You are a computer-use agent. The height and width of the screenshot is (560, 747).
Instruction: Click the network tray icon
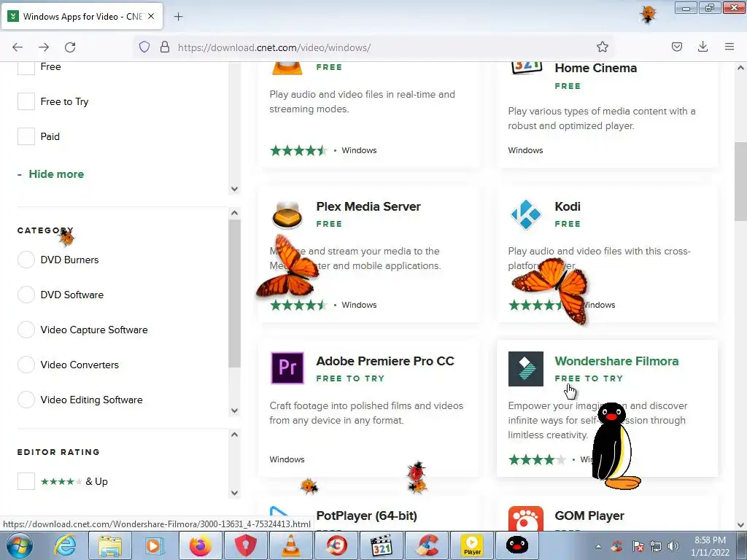656,546
